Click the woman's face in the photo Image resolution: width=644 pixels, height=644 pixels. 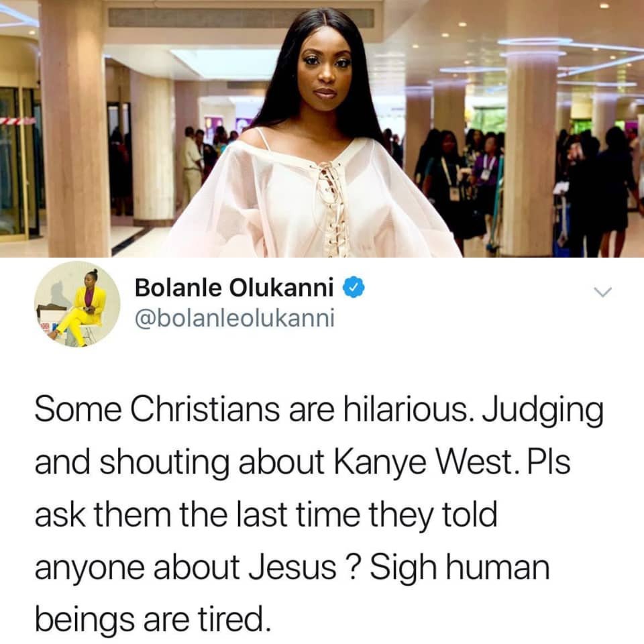tap(326, 71)
